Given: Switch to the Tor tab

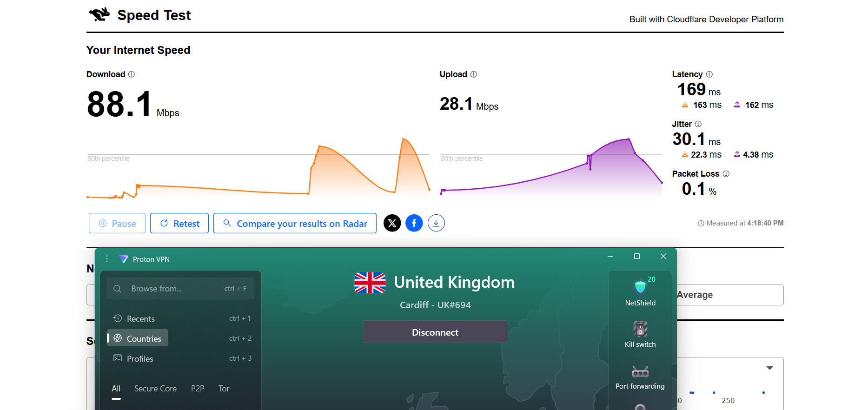Looking at the screenshot, I should [224, 389].
